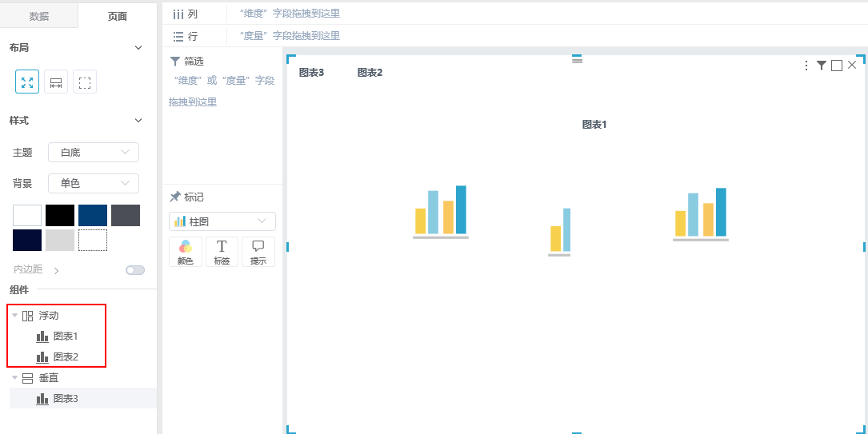Open the 提示 tooltip mark button

coord(258,252)
